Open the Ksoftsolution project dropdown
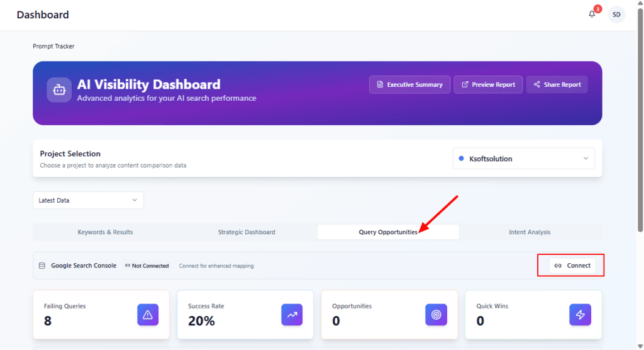This screenshot has width=644, height=350. (x=523, y=159)
